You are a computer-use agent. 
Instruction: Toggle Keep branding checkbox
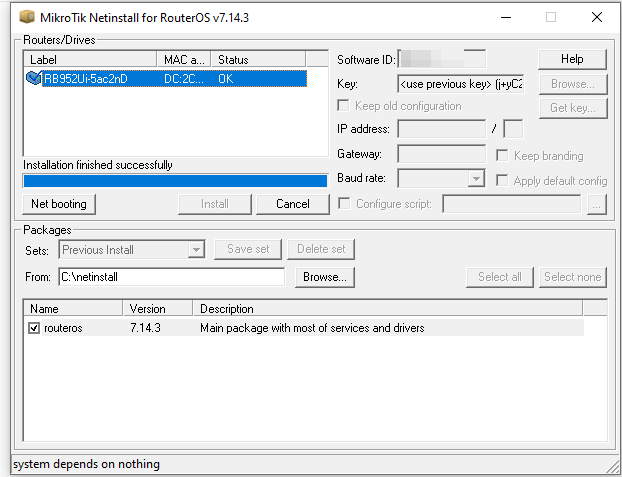502,156
